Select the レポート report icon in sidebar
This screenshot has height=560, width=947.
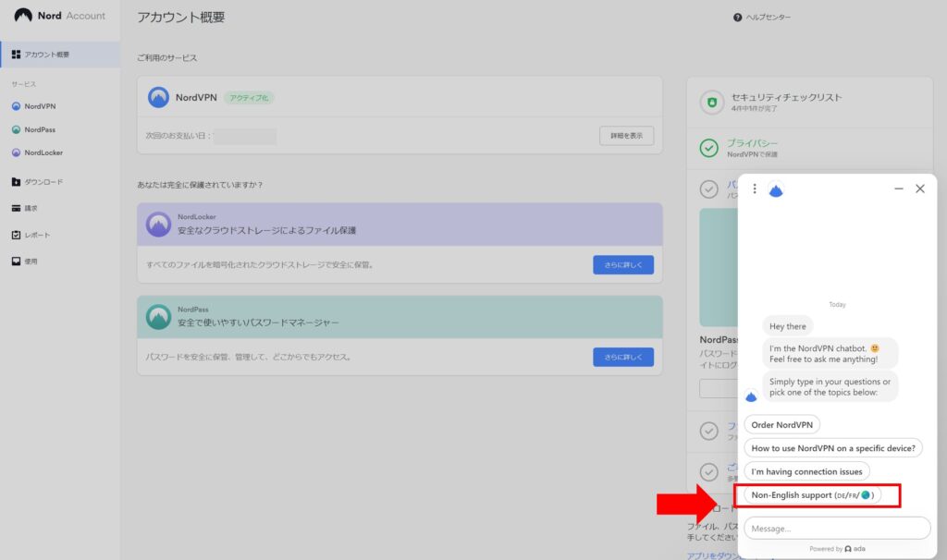click(14, 235)
